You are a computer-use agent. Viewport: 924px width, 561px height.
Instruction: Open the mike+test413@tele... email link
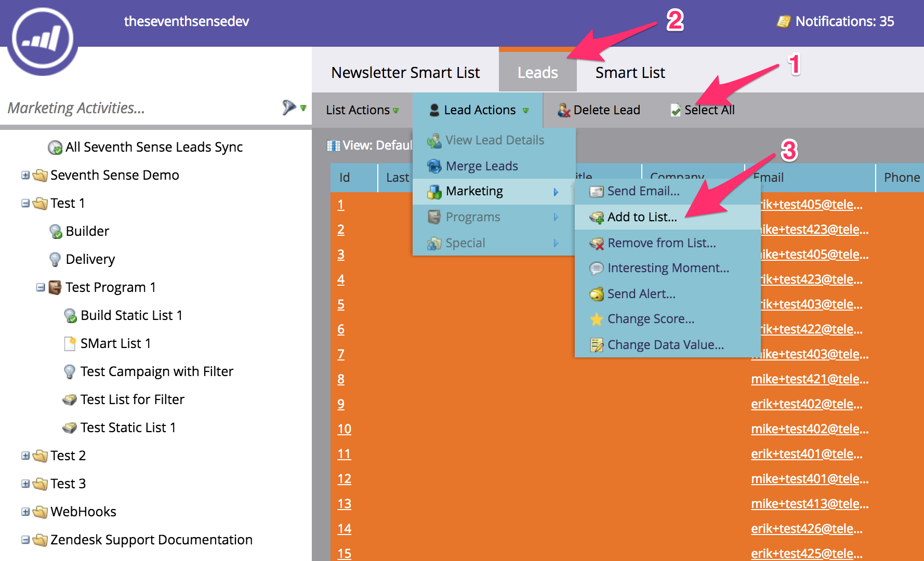point(810,504)
